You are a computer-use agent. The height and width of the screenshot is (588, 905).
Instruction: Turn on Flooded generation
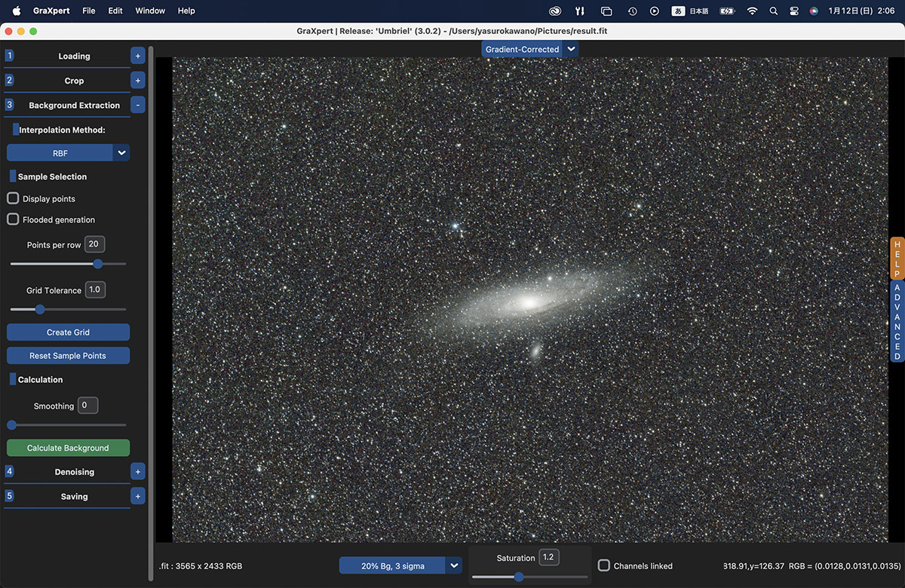coord(12,219)
